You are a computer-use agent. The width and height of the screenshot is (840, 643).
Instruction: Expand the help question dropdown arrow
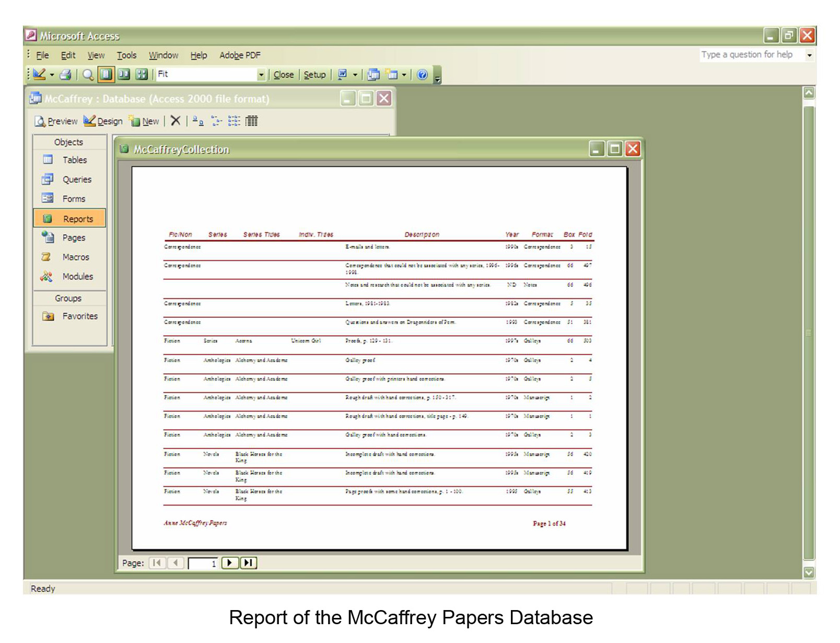tap(809, 55)
